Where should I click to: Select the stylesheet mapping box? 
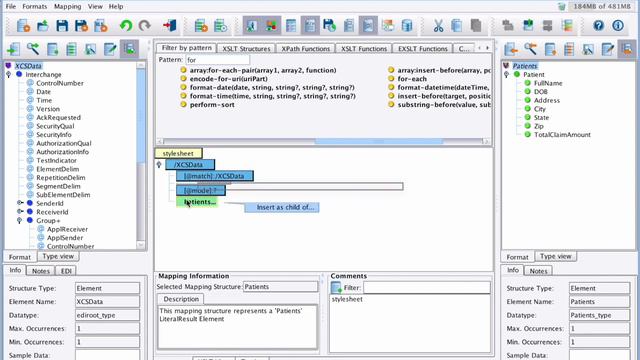[178, 153]
